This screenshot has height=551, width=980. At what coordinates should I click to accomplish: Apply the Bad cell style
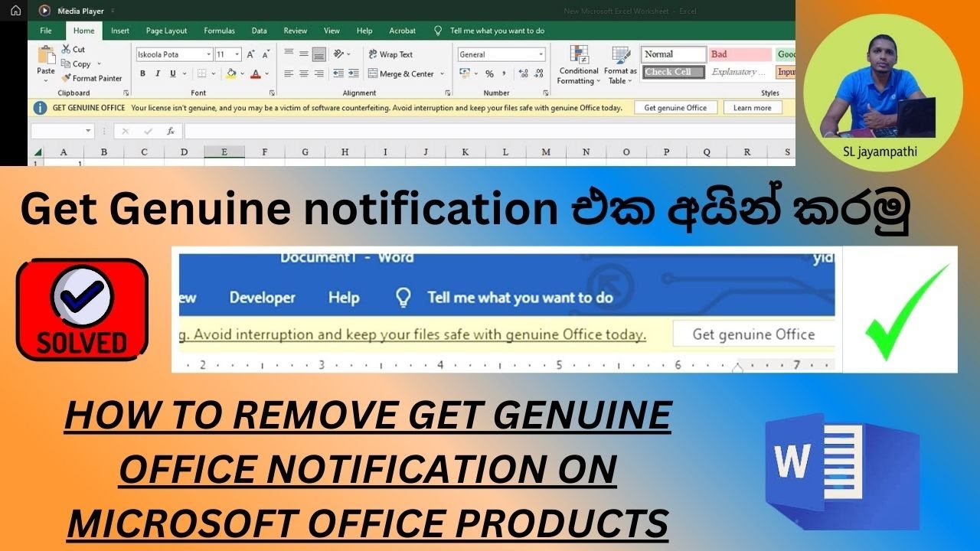click(x=740, y=54)
